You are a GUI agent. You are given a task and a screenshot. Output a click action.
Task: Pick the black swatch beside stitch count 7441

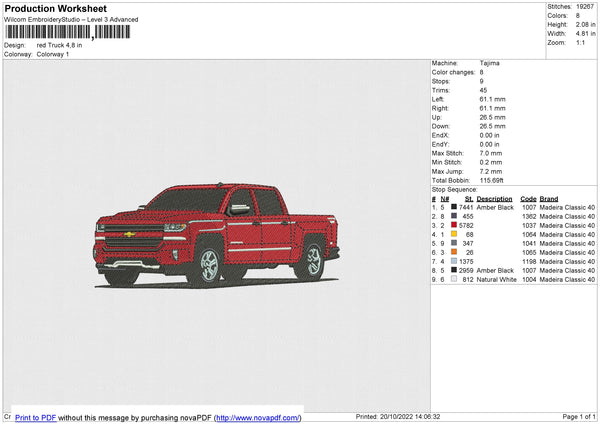[454, 207]
